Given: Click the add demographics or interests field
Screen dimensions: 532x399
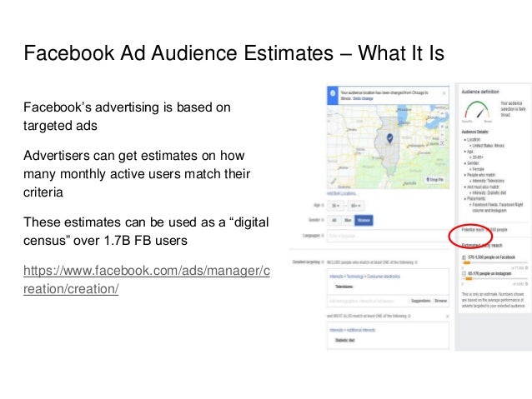Looking at the screenshot, I should pos(368,301).
